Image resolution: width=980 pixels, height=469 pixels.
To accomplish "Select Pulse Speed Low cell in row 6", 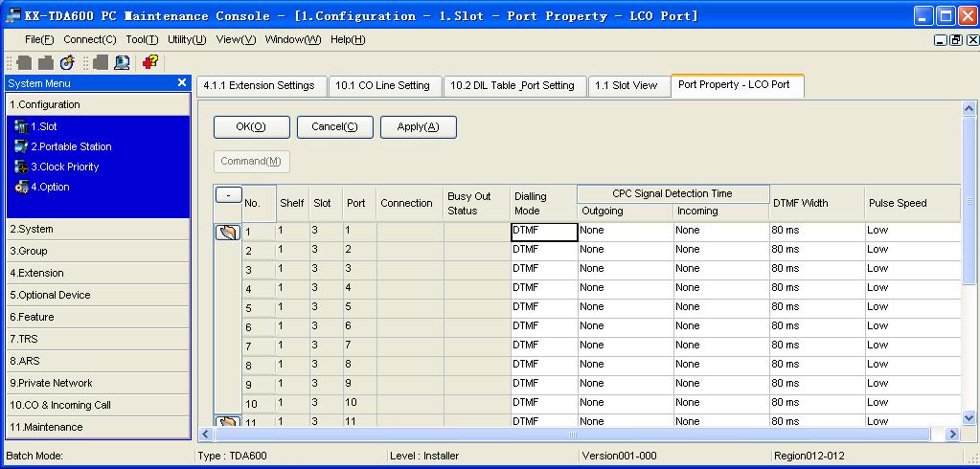I will tap(913, 326).
